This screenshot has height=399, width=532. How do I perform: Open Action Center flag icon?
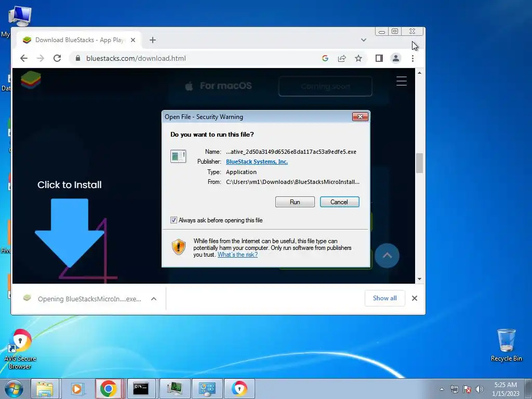(x=467, y=389)
